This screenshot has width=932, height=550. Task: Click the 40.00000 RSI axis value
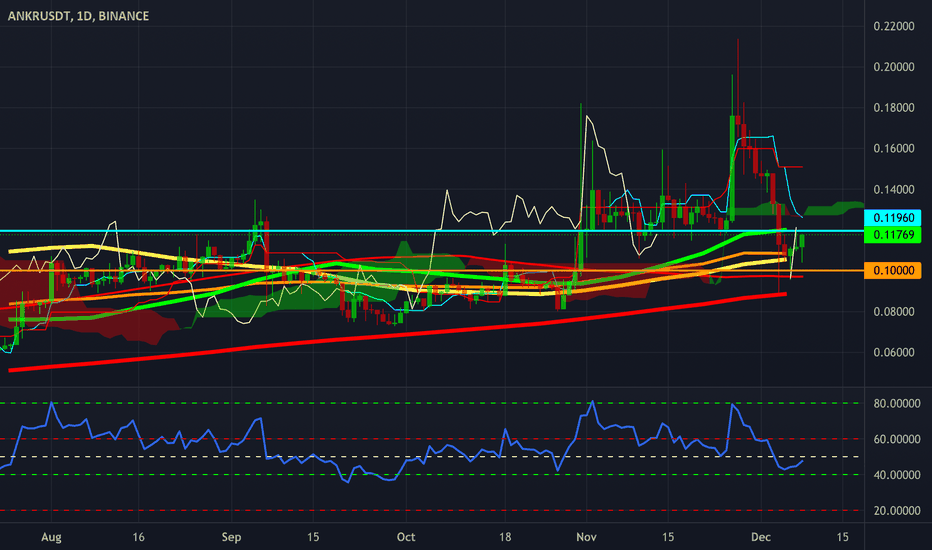click(896, 475)
